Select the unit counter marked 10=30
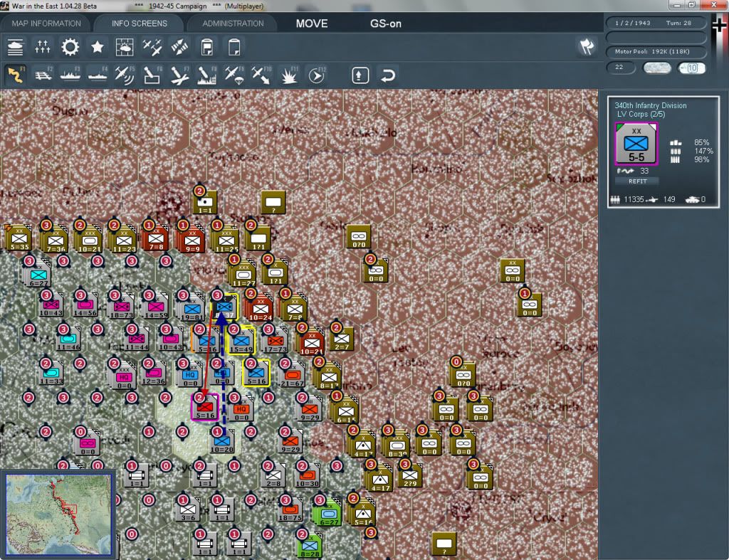Image resolution: width=729 pixels, height=560 pixels. click(308, 475)
